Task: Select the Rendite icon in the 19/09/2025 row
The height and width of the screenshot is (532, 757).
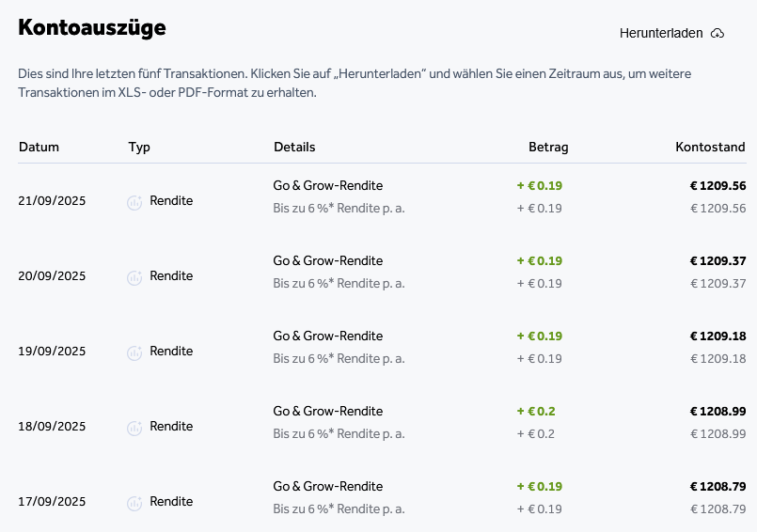Action: pos(134,352)
